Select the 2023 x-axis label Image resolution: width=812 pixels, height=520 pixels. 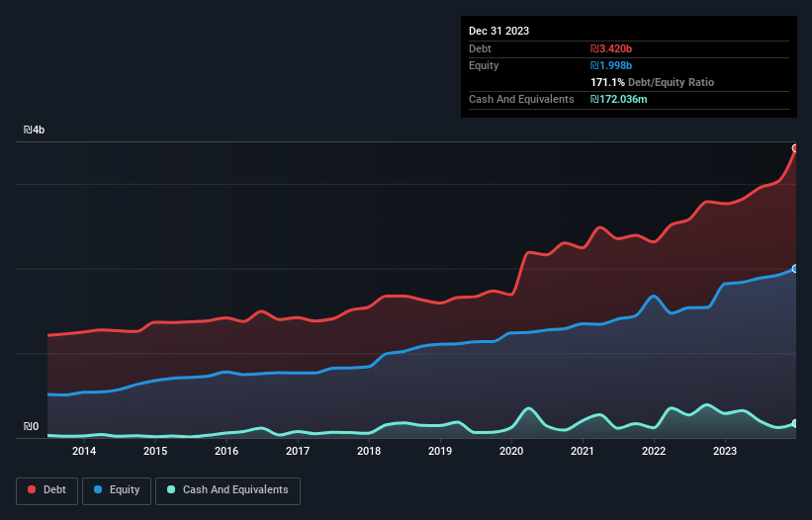tap(725, 451)
